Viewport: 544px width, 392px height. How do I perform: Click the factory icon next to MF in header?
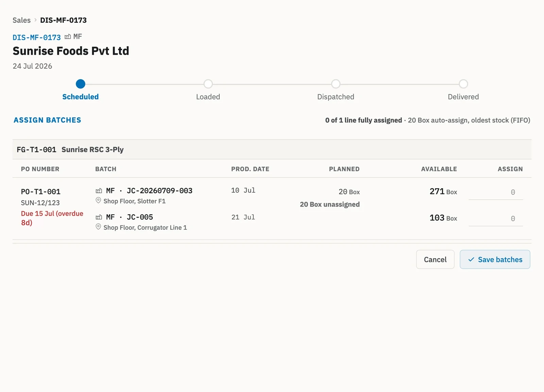68,37
